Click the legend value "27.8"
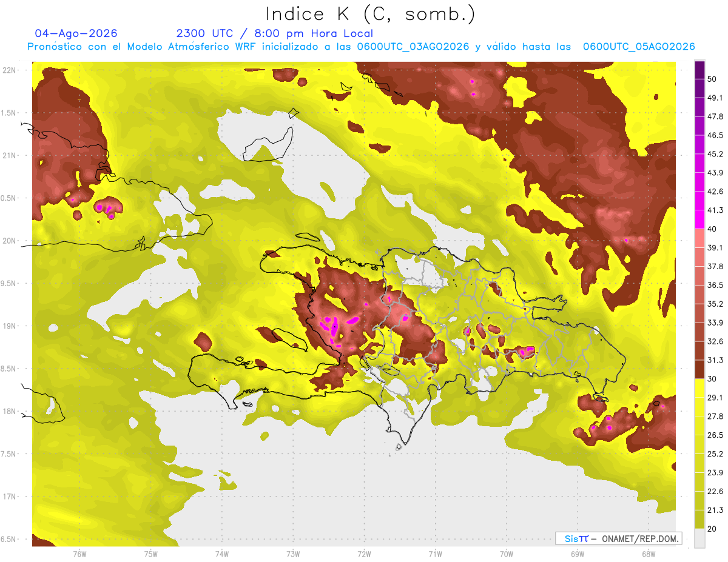The width and height of the screenshot is (728, 562). pos(715,416)
